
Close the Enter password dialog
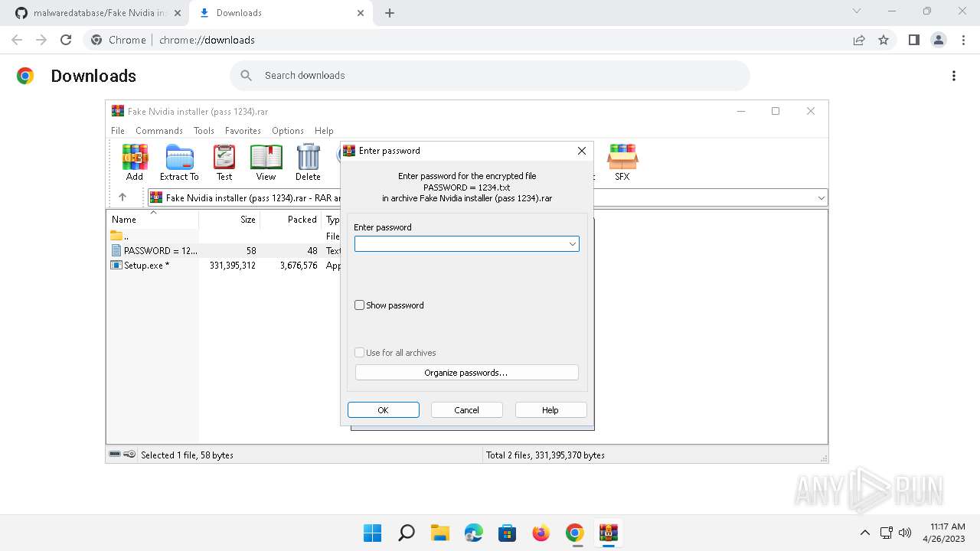tap(582, 151)
